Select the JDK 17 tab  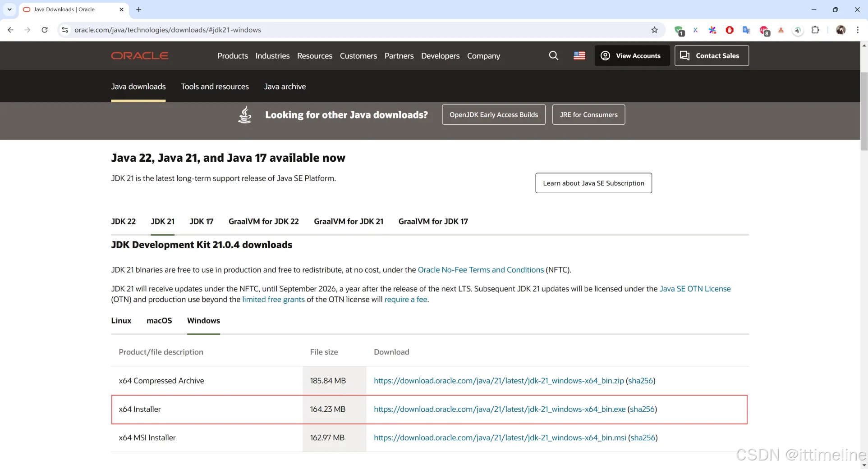point(202,221)
